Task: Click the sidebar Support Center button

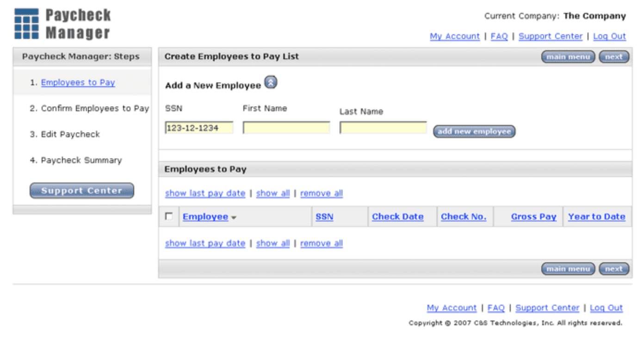Action: [81, 190]
